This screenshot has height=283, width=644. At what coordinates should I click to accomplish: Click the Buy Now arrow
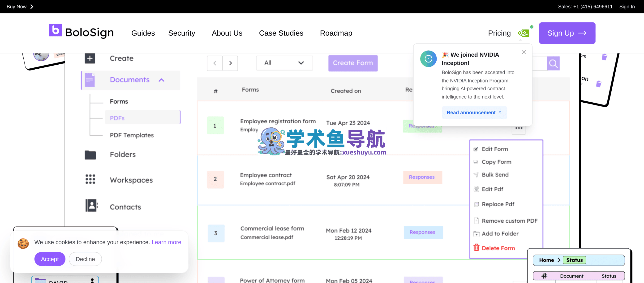32,7
